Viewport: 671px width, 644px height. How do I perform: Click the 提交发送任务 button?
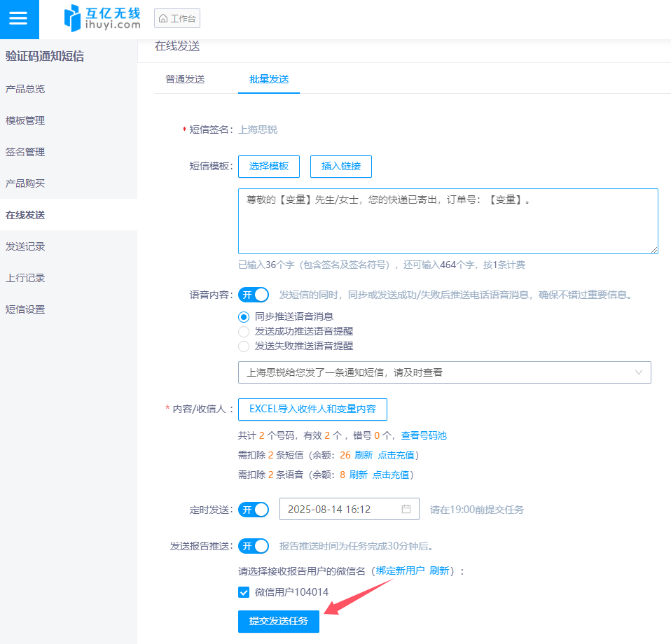click(x=278, y=621)
